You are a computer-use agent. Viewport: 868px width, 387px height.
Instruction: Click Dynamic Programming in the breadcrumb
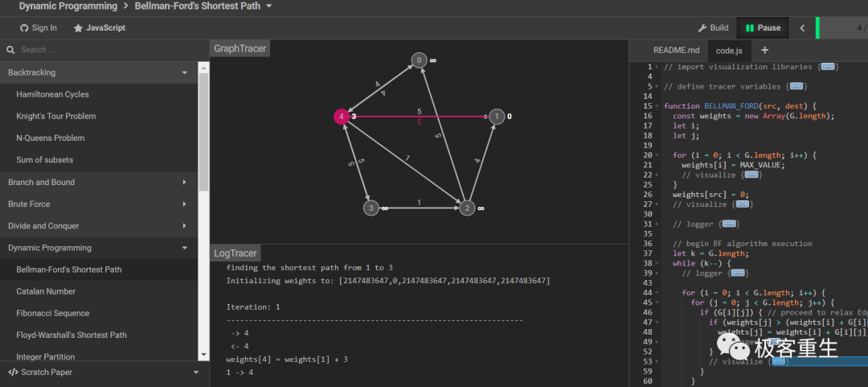click(x=68, y=6)
